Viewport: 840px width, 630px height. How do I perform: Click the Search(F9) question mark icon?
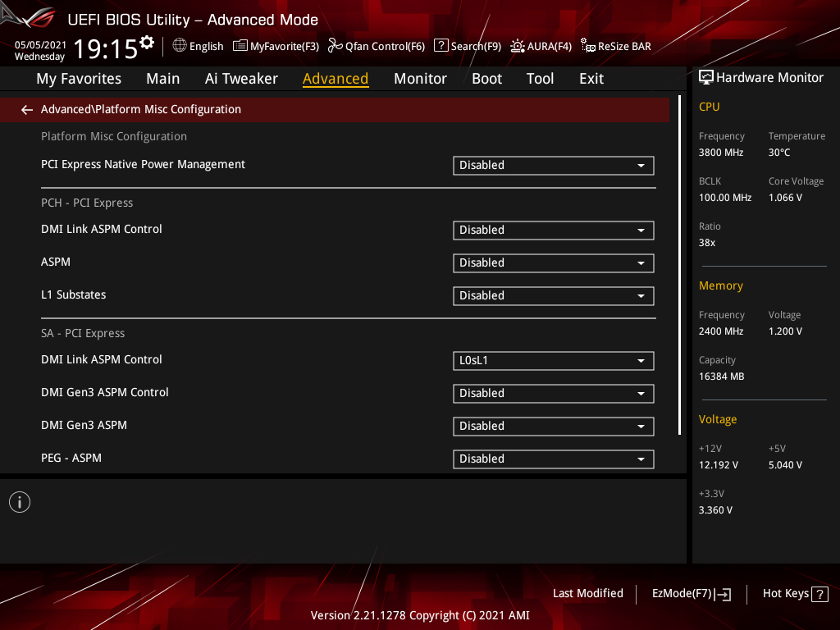coord(441,46)
